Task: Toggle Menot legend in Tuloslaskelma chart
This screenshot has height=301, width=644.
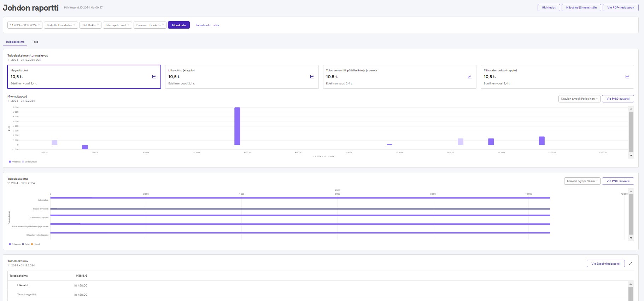Action: point(36,244)
